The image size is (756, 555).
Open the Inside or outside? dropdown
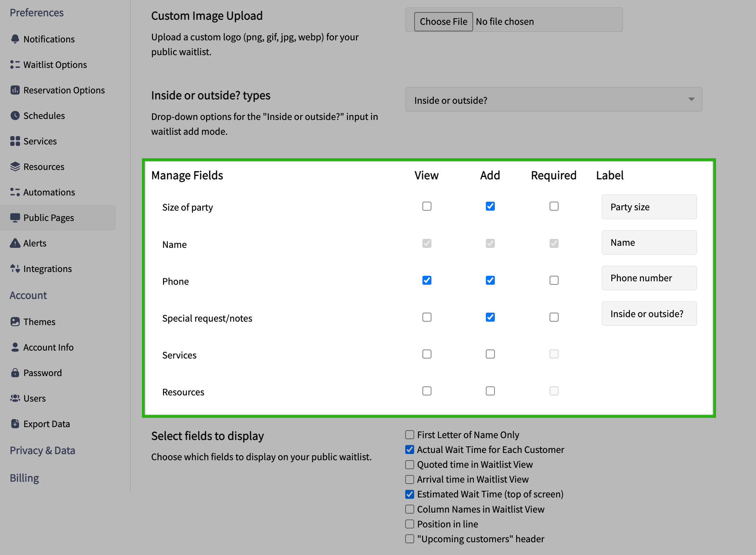click(553, 100)
